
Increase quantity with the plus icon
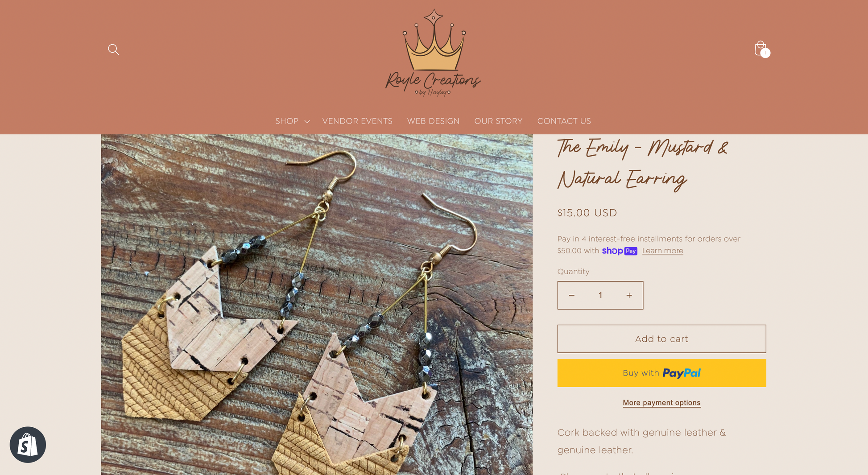pyautogui.click(x=629, y=295)
